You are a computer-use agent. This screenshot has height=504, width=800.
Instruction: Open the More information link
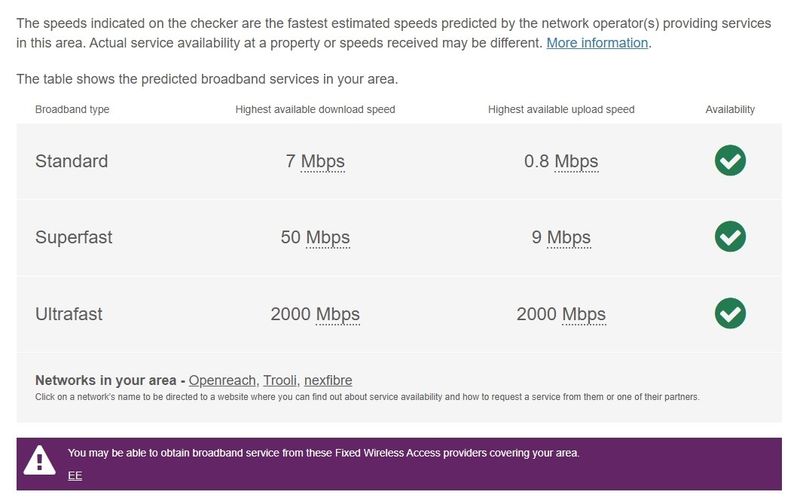coord(597,43)
